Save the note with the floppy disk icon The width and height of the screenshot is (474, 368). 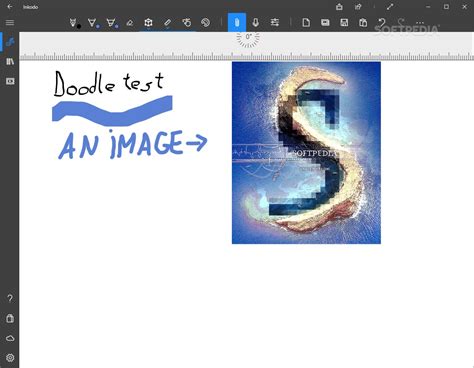pos(344,23)
